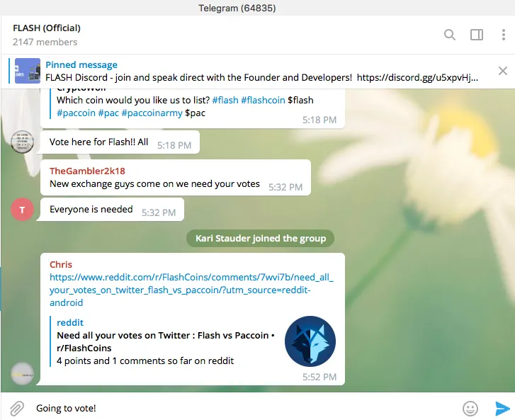Click the reddit preview source label
Screen dimensions: 515x420
coord(70,323)
